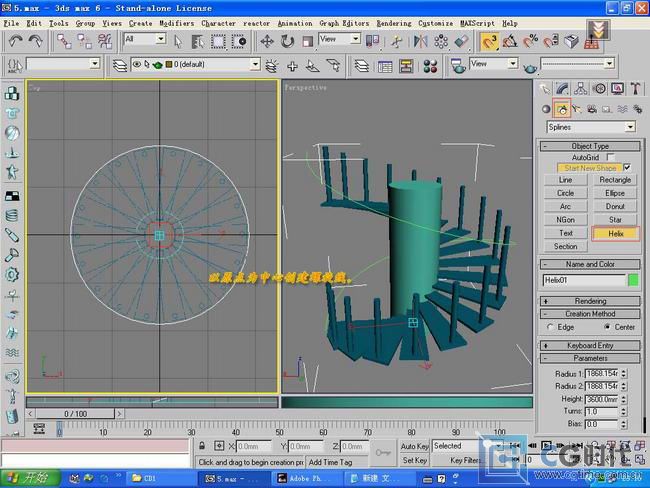Toggle the Auto Key button
The width and height of the screenshot is (650, 488).
[414, 446]
